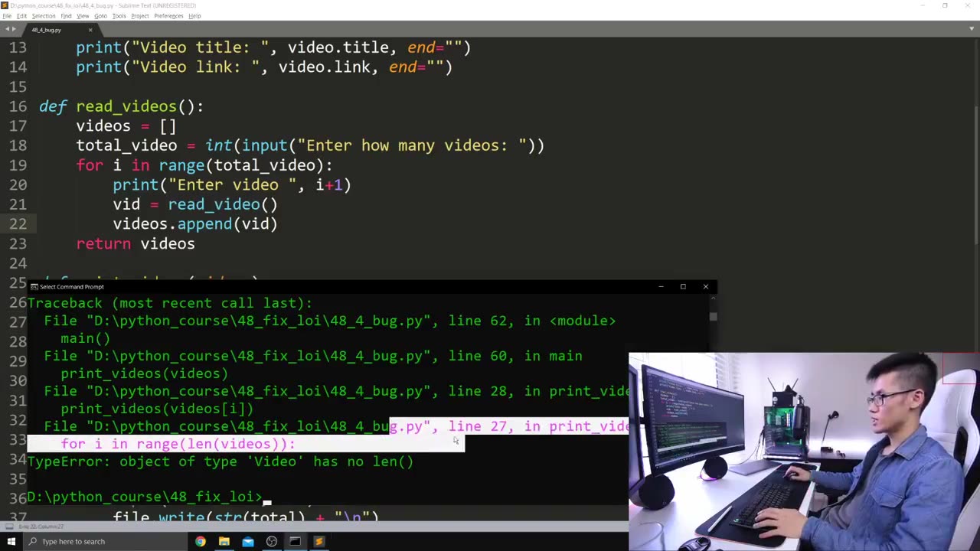This screenshot has width=980, height=551.
Task: Maximize the Sublime Text window
Action: click(x=945, y=5)
